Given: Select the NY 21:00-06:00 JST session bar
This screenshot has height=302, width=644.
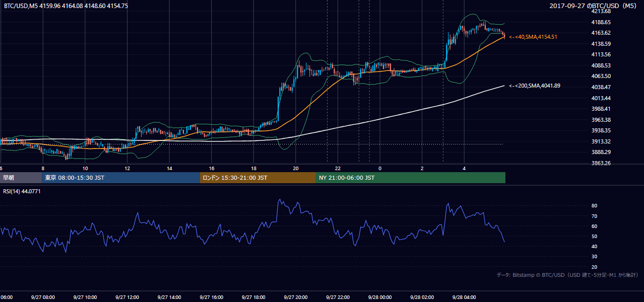Looking at the screenshot, I should pos(411,178).
